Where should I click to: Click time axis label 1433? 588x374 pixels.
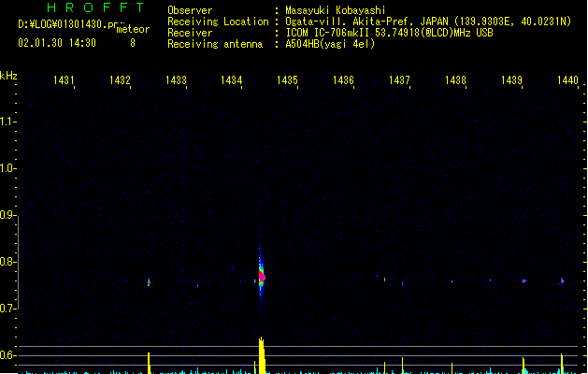(176, 80)
